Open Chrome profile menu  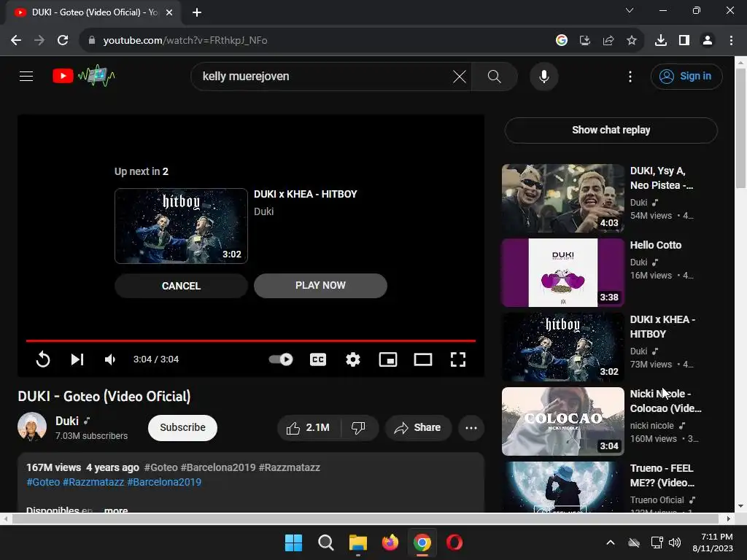(x=708, y=41)
